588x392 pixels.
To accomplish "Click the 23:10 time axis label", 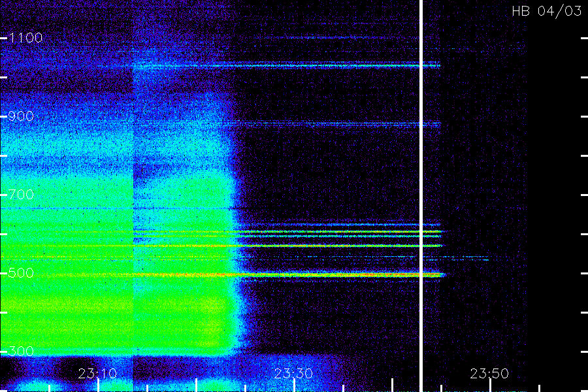I will click(97, 374).
